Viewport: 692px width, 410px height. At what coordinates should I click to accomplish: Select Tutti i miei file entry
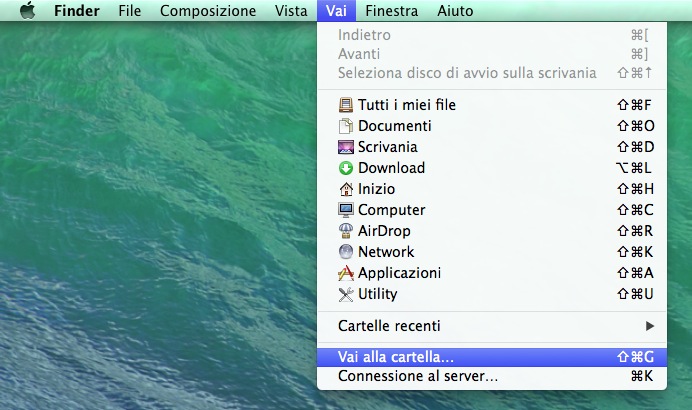click(x=492, y=105)
